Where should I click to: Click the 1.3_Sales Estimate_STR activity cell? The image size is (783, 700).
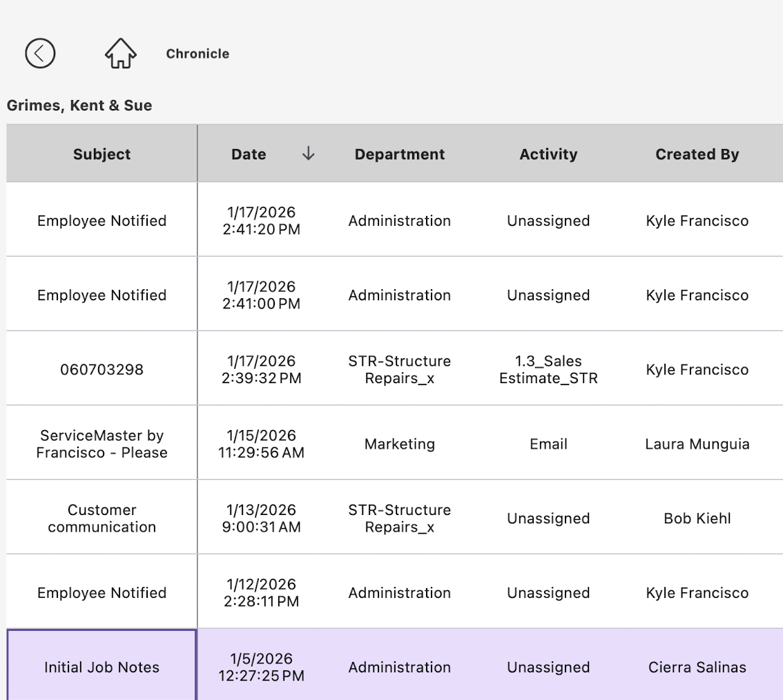(x=548, y=369)
